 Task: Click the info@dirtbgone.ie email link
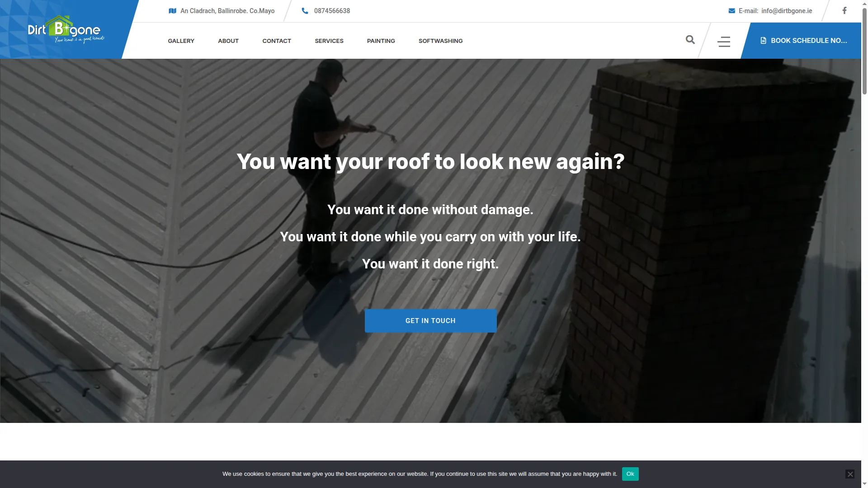point(787,11)
